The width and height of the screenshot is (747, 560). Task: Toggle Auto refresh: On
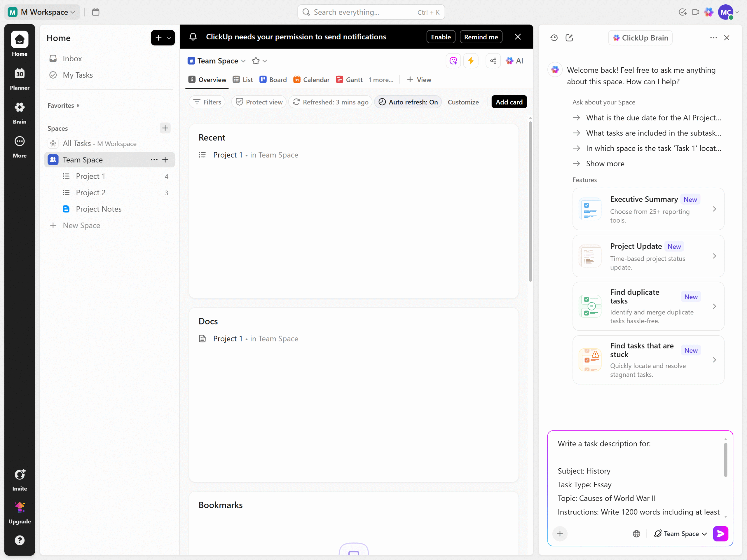[408, 102]
